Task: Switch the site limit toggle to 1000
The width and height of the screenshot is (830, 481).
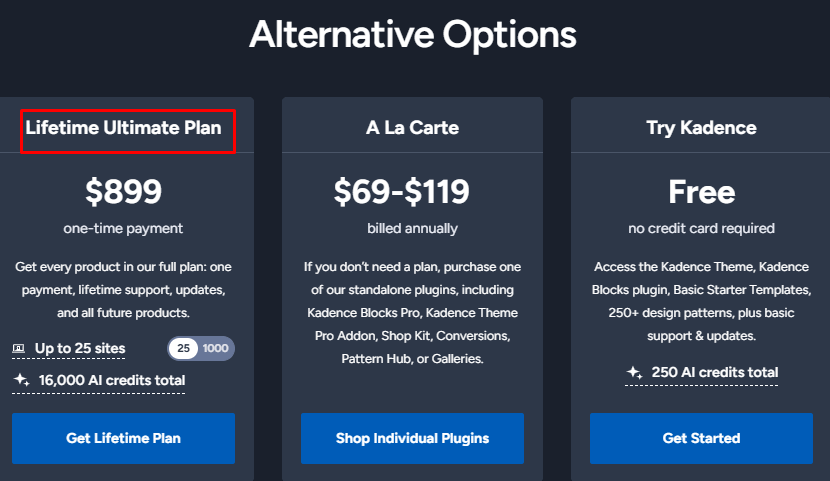Action: [216, 348]
